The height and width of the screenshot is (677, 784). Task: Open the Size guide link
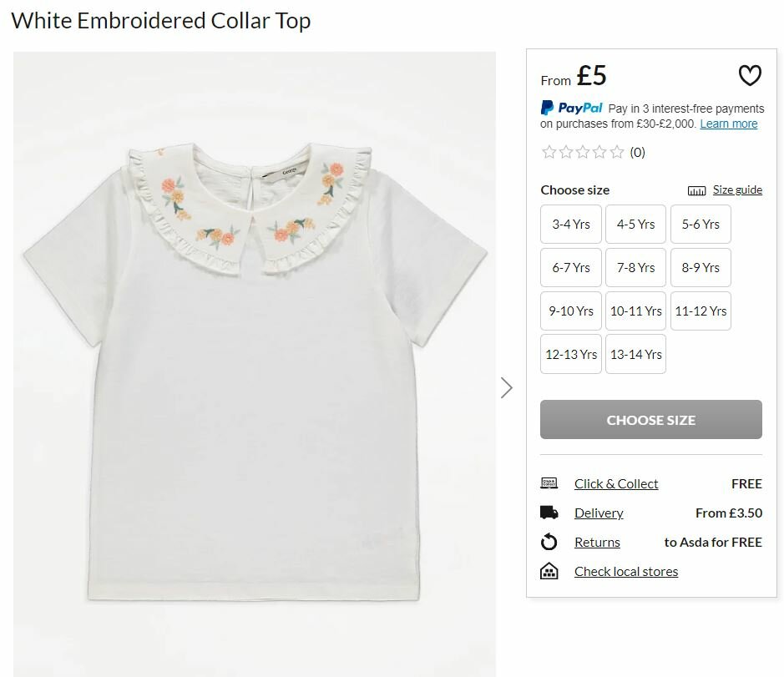pyautogui.click(x=737, y=189)
